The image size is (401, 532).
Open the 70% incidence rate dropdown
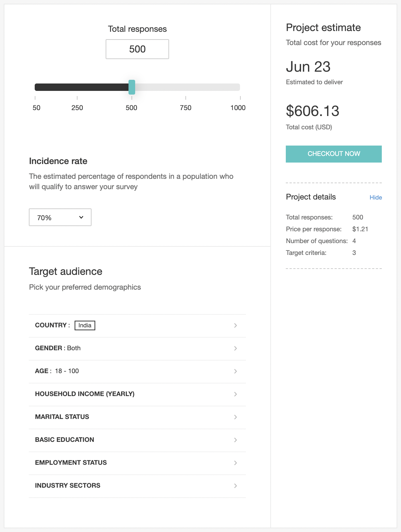coord(60,218)
